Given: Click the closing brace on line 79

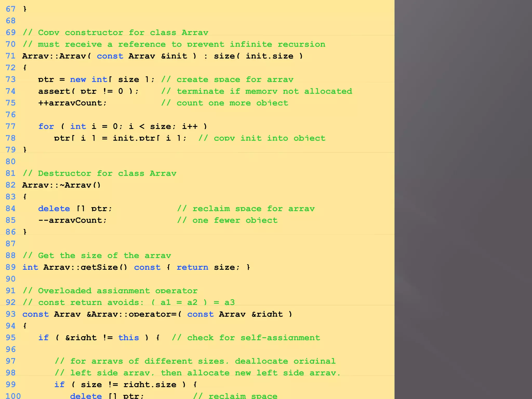Looking at the screenshot, I should (x=25, y=150).
